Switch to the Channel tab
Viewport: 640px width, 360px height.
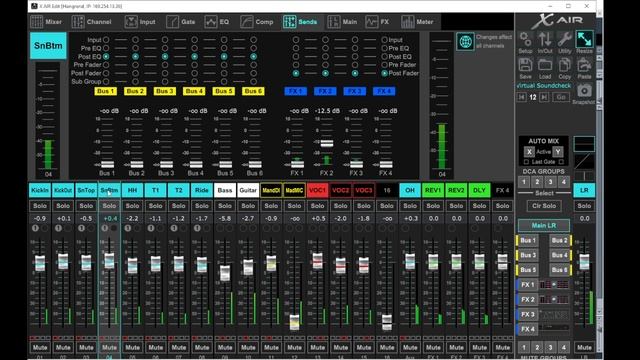pos(92,22)
